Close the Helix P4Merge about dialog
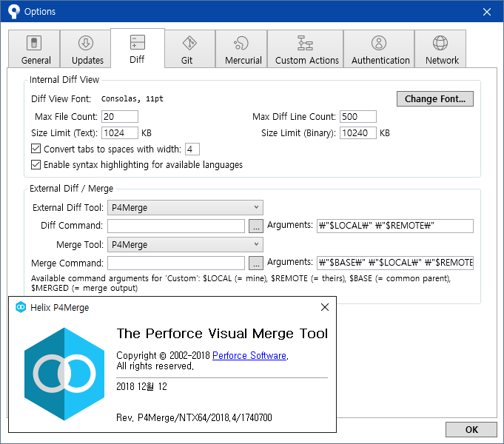The width and height of the screenshot is (504, 444). (325, 307)
